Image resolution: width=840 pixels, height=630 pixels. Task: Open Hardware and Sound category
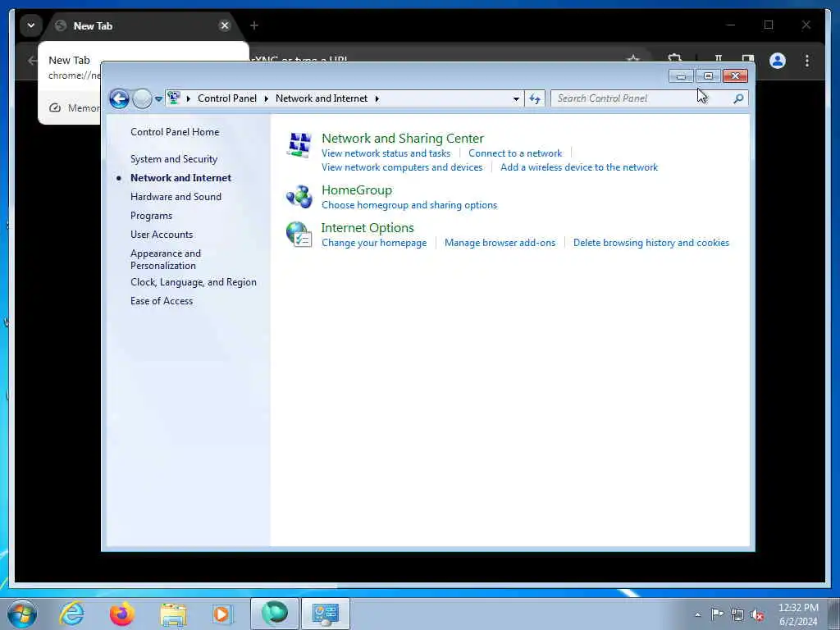[x=176, y=197]
